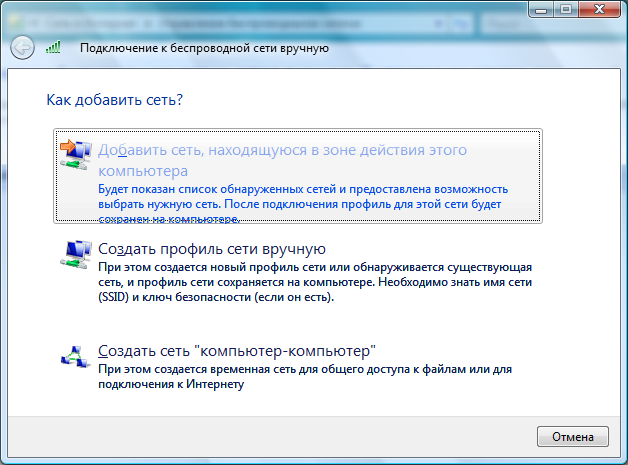Image resolution: width=628 pixels, height=465 pixels.
Task: Open "Создать сеть компьютер-компьютер" option
Action: pos(237,352)
